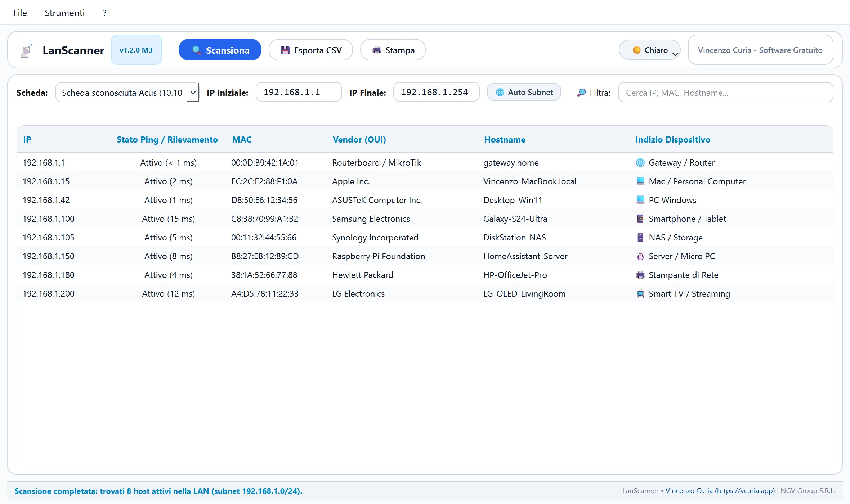Viewport: 850px width, 504px height.
Task: Click the Filtra search field
Action: point(725,93)
